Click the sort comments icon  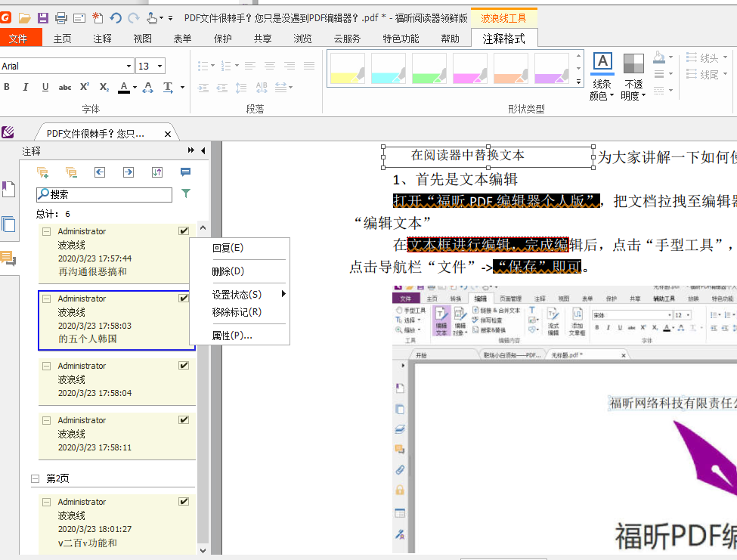coord(157,172)
